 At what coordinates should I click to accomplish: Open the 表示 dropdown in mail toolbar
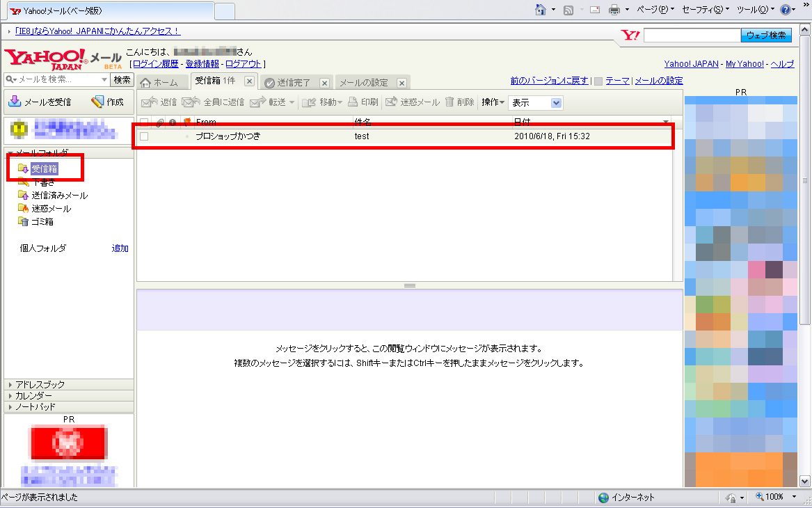[x=536, y=102]
